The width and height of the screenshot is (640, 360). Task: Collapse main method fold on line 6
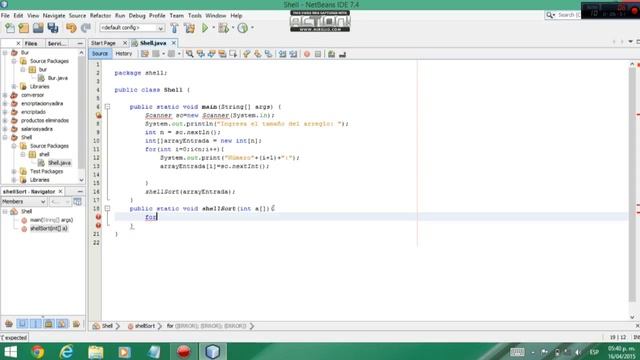click(107, 107)
